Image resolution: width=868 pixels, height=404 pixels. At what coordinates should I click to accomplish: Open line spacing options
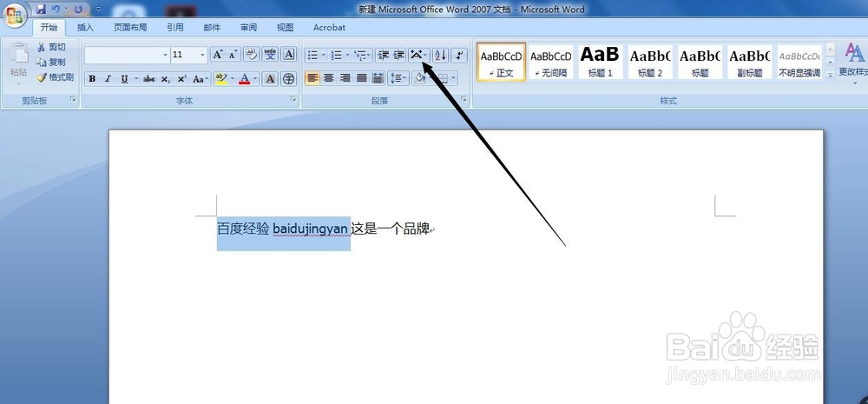(398, 78)
